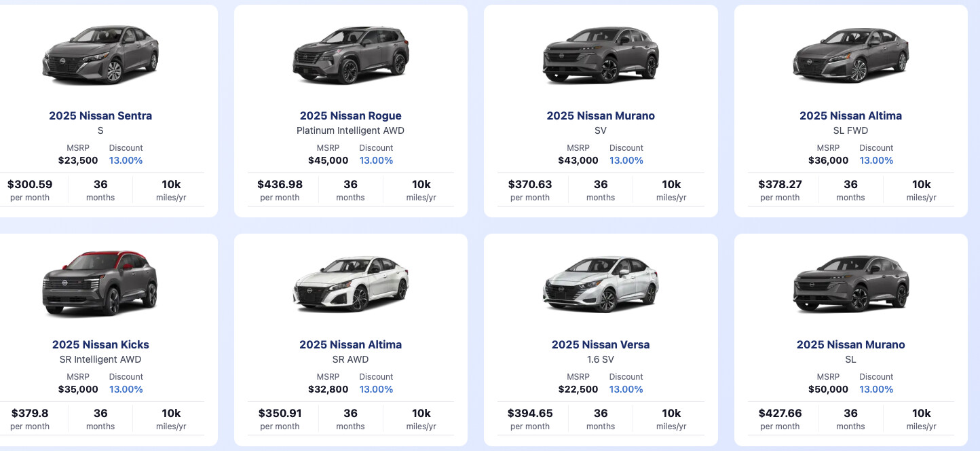Click the red-roof Nissan Kicks image

(x=100, y=284)
